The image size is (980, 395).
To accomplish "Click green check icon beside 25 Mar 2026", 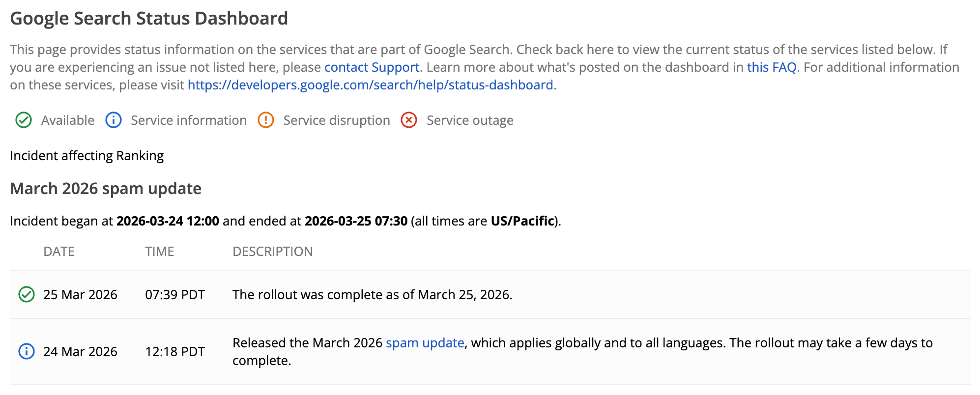I will (x=27, y=295).
